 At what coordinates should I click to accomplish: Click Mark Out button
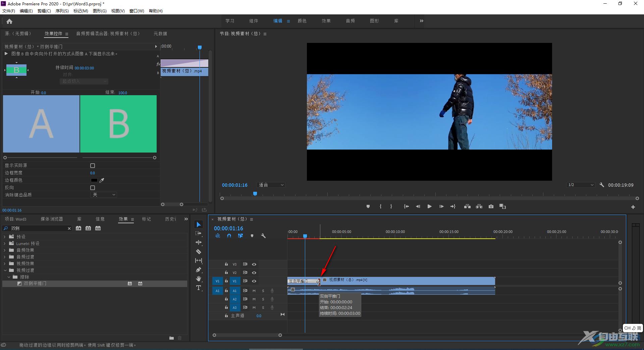[x=391, y=207]
